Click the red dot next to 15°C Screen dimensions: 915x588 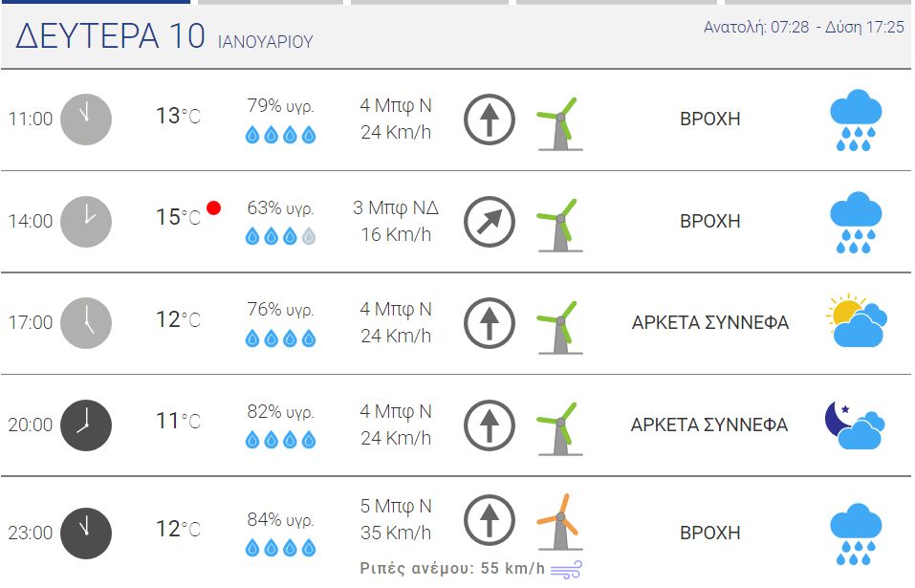213,207
